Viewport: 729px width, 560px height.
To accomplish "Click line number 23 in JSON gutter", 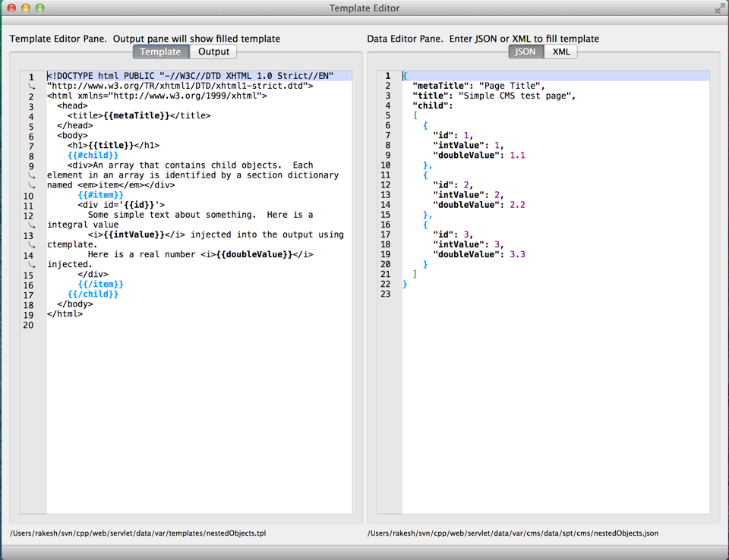I will 386,294.
